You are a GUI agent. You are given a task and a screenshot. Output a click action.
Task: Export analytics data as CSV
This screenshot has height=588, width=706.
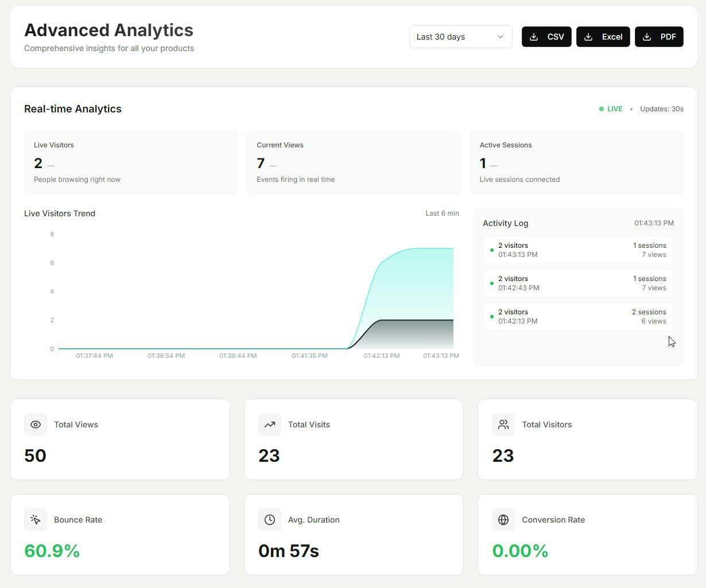point(546,36)
